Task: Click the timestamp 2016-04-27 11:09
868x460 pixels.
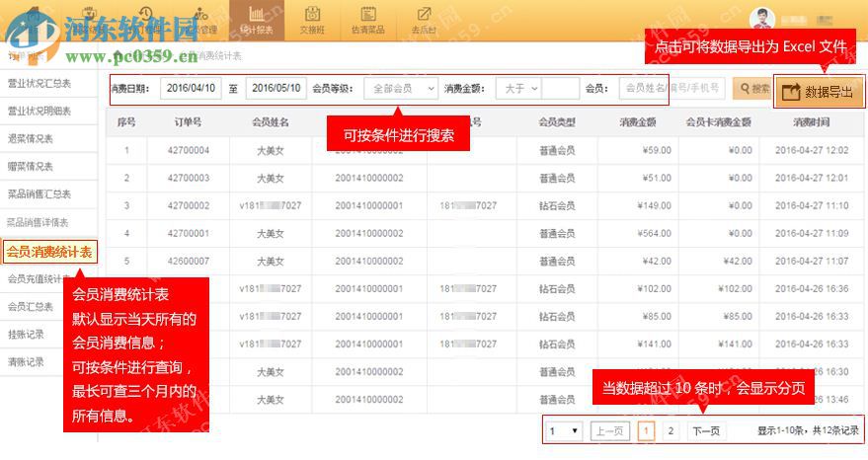Action: pos(812,233)
